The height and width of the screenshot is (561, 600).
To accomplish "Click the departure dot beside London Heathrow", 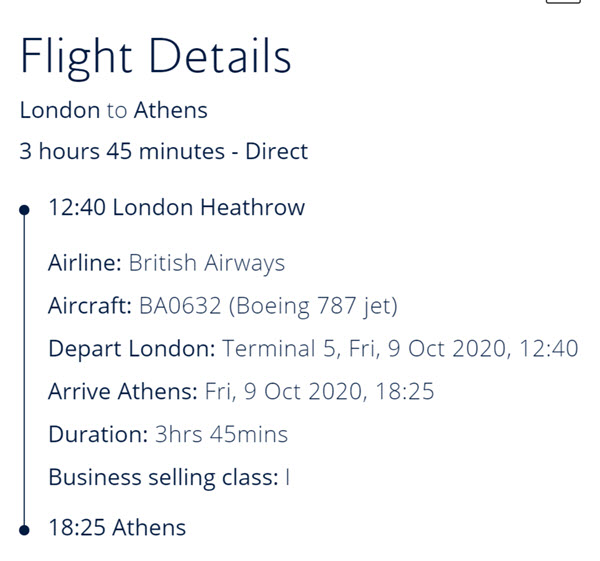I will (x=24, y=210).
